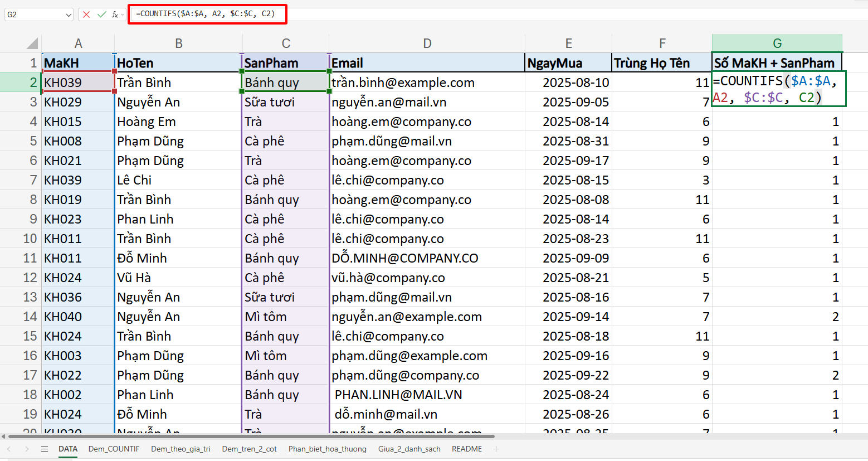Click the 'Trùng Họ Tên' header cell
Image resolution: width=868 pixels, height=461 pixels.
(x=662, y=63)
